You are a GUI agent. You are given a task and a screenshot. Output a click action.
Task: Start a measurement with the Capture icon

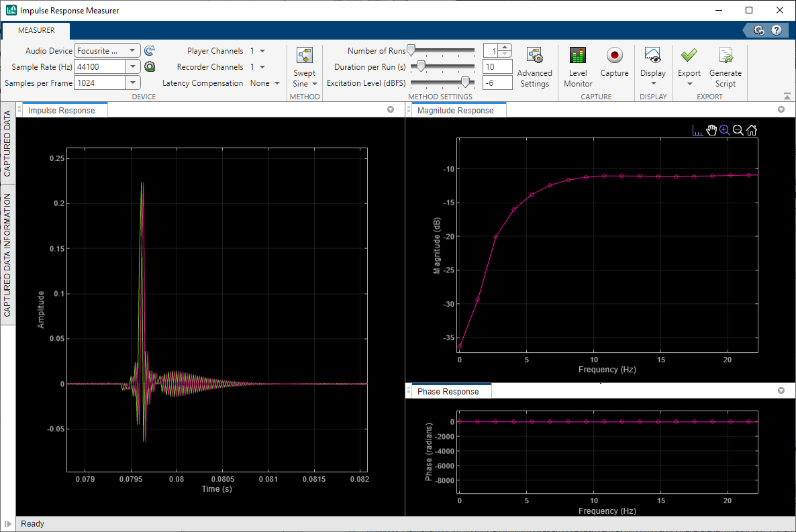[614, 64]
